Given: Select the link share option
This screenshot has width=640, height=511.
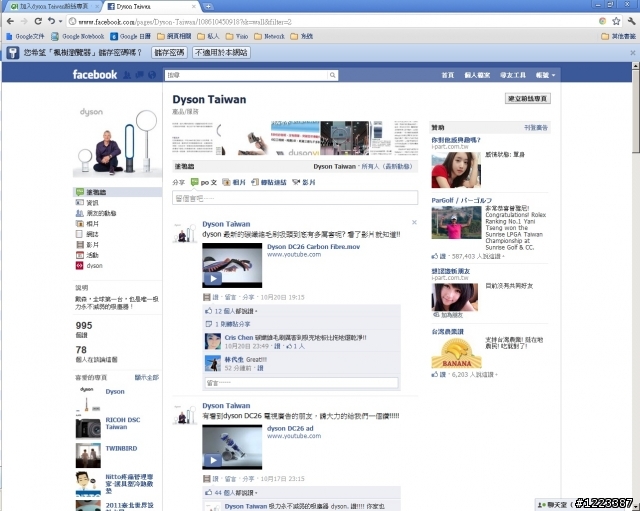Looking at the screenshot, I should [268, 182].
